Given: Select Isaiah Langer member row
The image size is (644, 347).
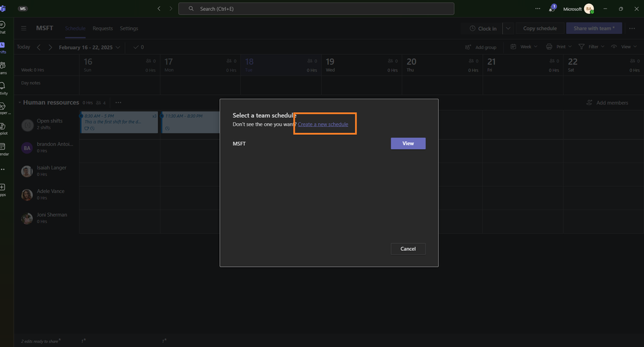Looking at the screenshot, I should point(47,171).
